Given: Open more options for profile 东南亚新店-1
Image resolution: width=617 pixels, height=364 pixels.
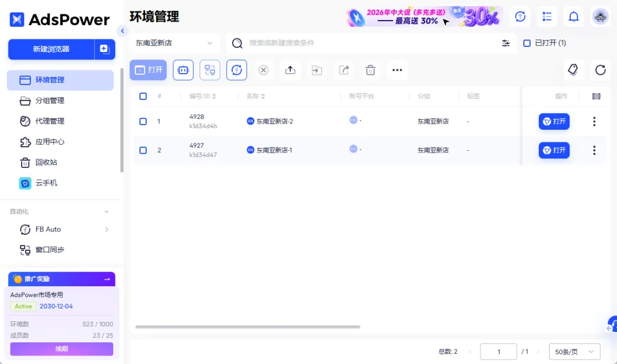Looking at the screenshot, I should tap(594, 150).
